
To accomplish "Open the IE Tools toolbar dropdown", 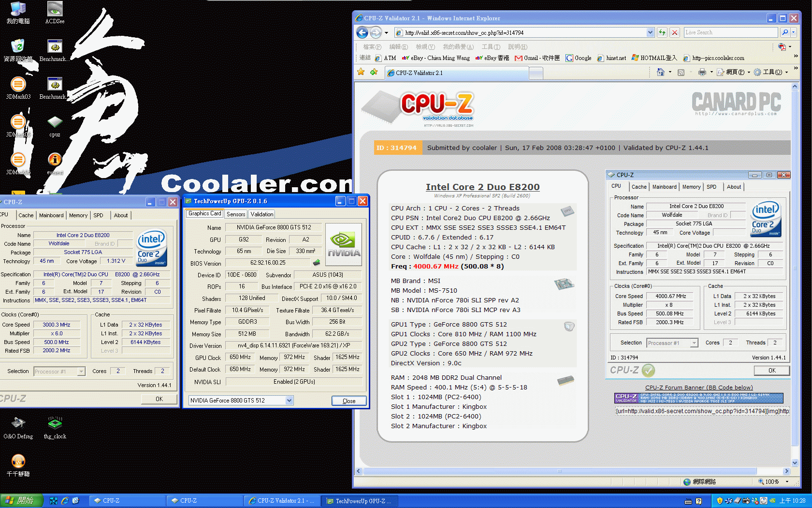I will 771,72.
